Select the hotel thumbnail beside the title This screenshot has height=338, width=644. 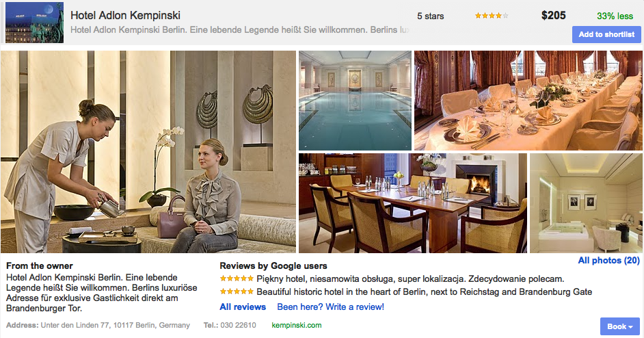(34, 23)
